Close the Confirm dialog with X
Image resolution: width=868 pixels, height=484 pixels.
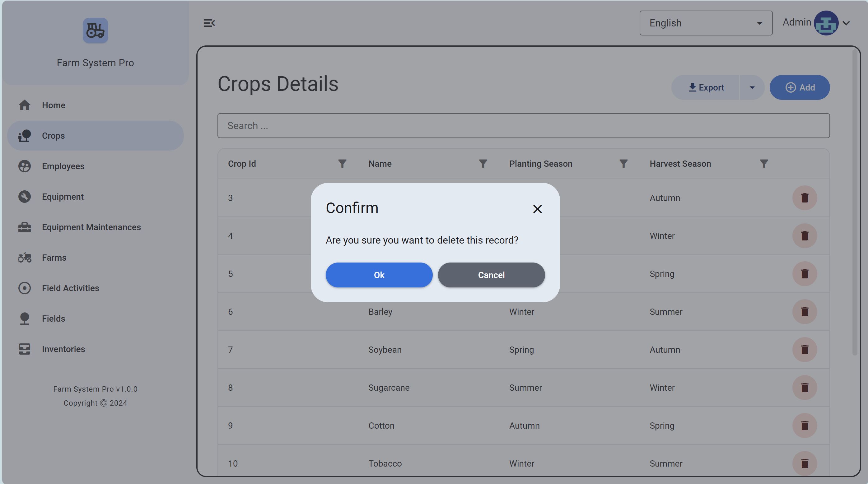click(537, 209)
